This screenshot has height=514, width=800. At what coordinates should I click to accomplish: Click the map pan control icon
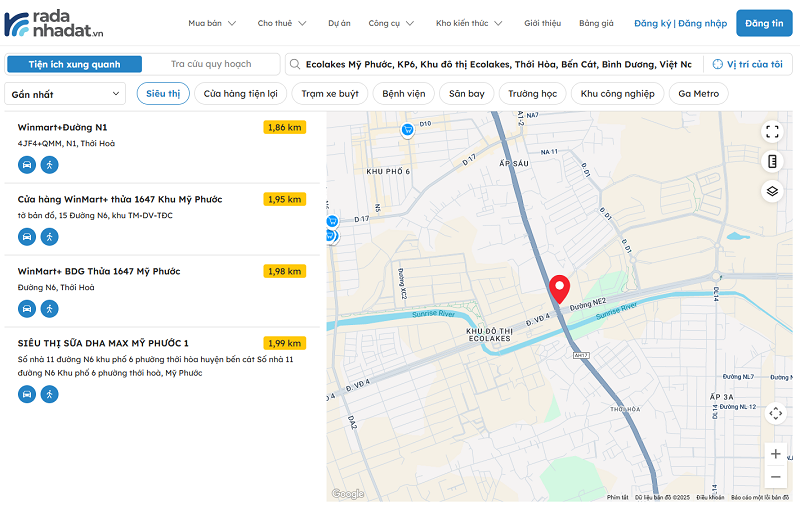(775, 413)
